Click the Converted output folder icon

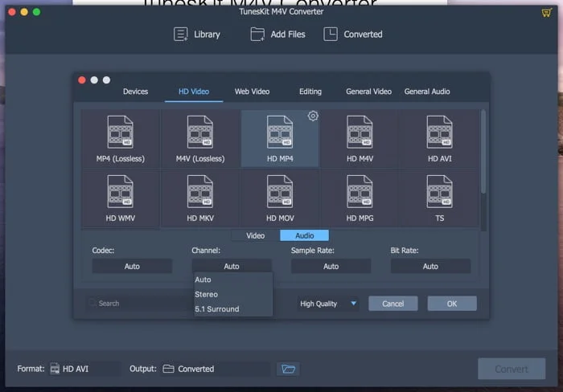click(x=168, y=369)
